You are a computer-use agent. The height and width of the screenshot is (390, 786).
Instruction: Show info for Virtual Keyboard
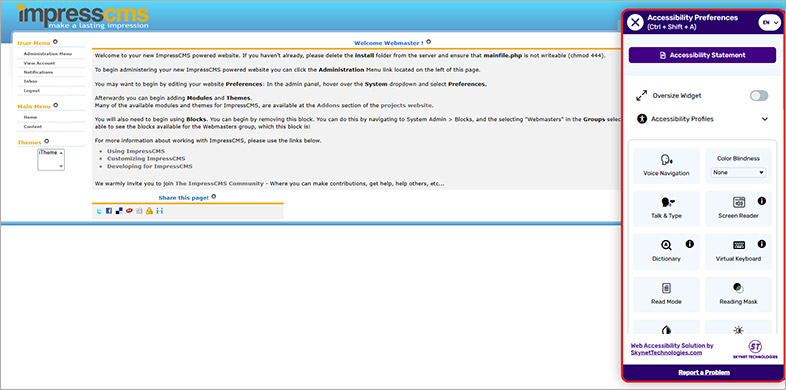point(761,244)
